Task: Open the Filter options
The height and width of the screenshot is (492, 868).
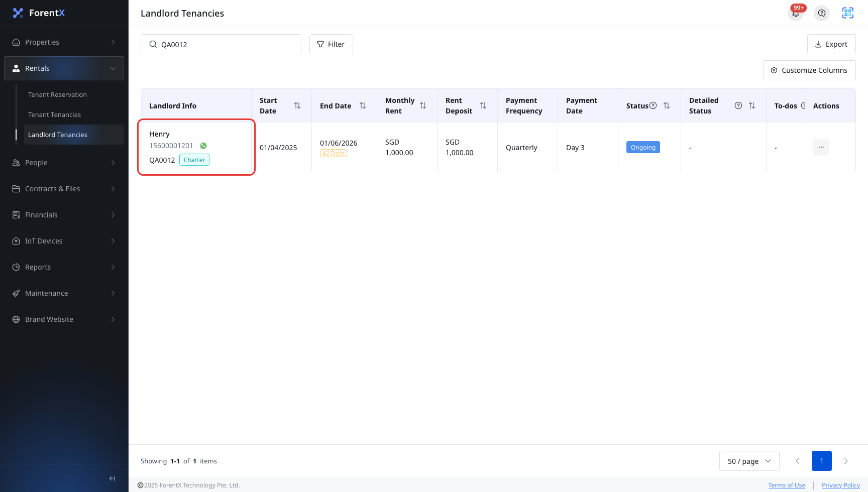Action: point(331,44)
